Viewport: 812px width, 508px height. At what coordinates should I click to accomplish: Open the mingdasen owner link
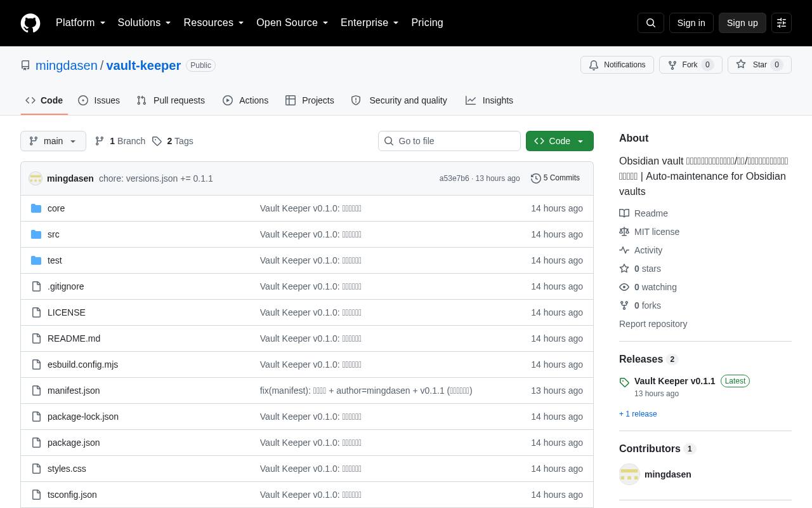point(67,65)
